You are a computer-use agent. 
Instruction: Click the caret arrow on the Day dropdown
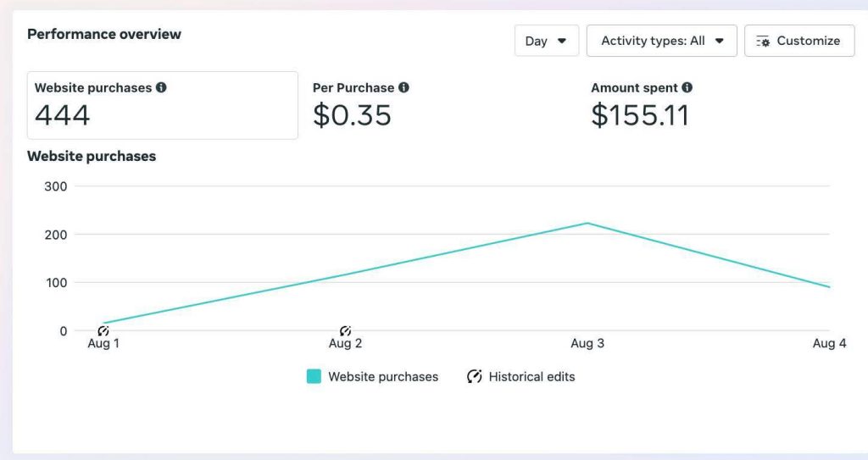561,41
